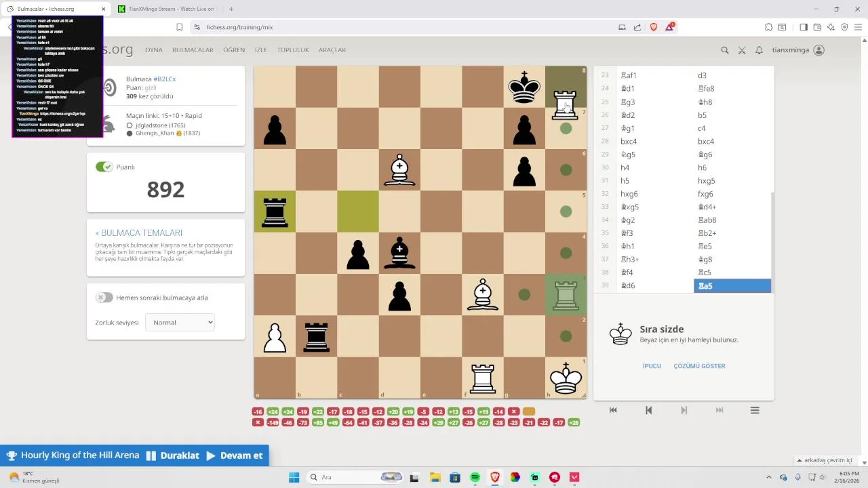Open the board hamburger menu below moves
The image size is (868, 488).
click(x=754, y=410)
